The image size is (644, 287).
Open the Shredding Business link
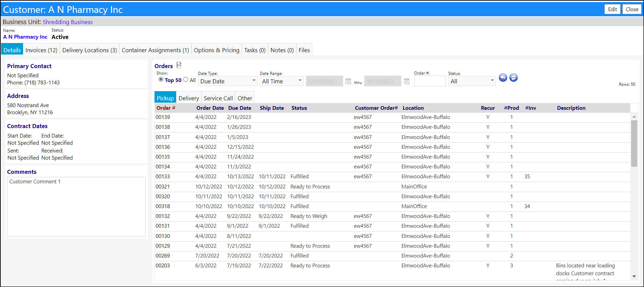(67, 22)
